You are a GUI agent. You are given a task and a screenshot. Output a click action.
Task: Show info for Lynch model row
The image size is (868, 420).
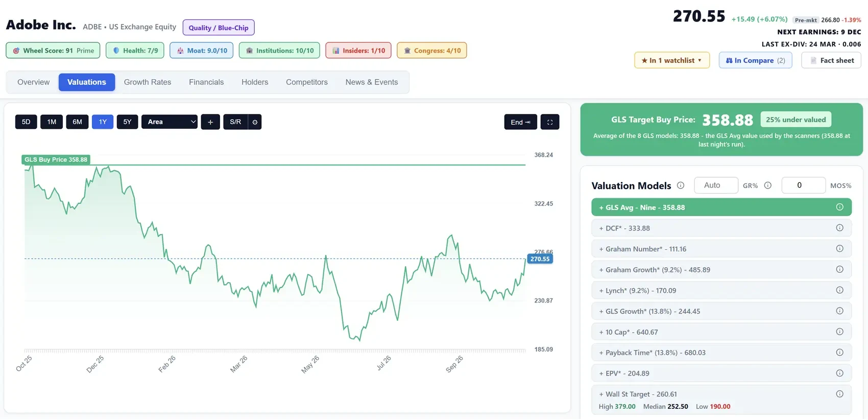point(839,290)
